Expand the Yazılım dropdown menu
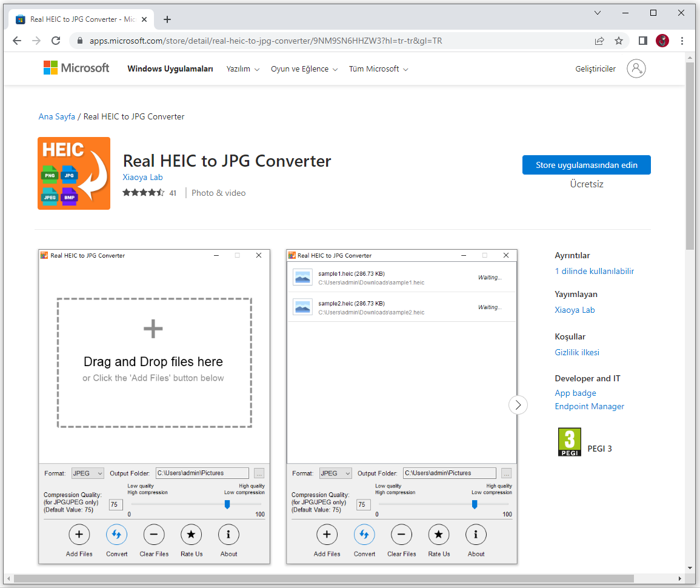 (x=242, y=69)
